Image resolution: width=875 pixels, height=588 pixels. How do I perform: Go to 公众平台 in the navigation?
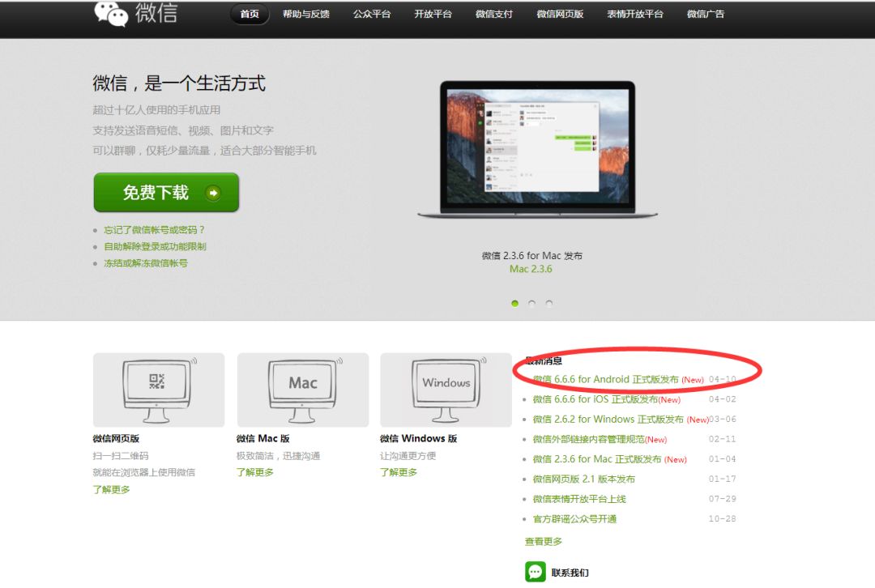click(372, 14)
